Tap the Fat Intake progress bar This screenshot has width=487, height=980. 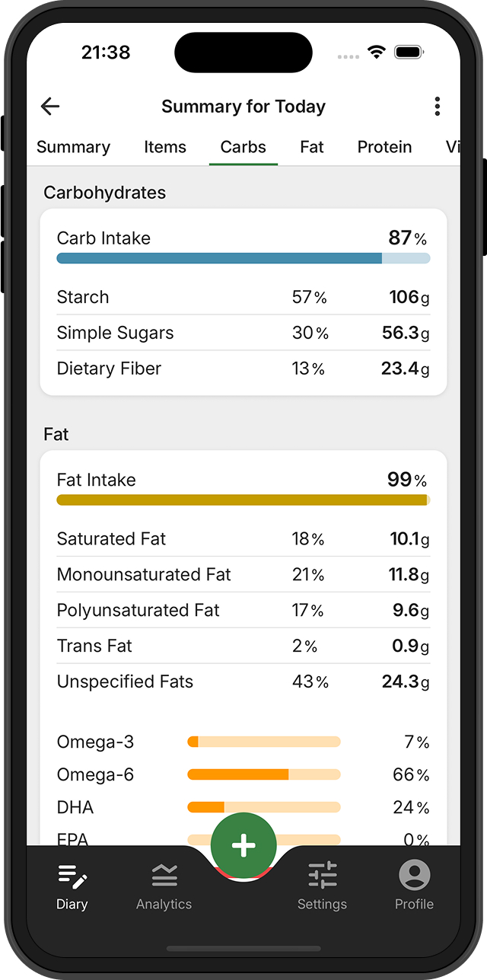tap(243, 500)
